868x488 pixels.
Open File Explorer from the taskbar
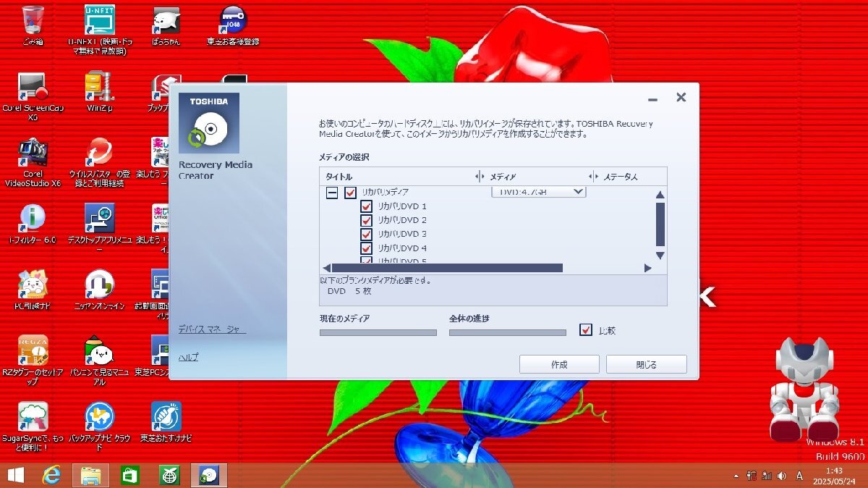coord(90,476)
